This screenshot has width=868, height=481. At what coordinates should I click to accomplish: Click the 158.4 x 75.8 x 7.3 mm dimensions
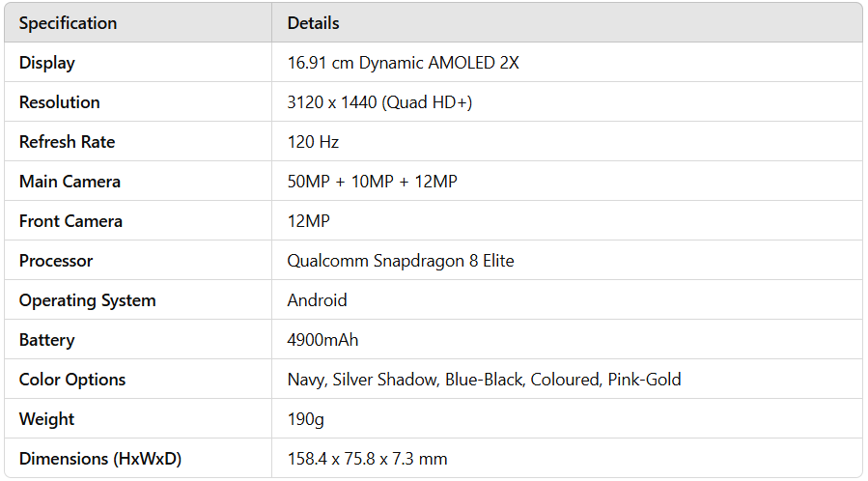click(x=367, y=459)
